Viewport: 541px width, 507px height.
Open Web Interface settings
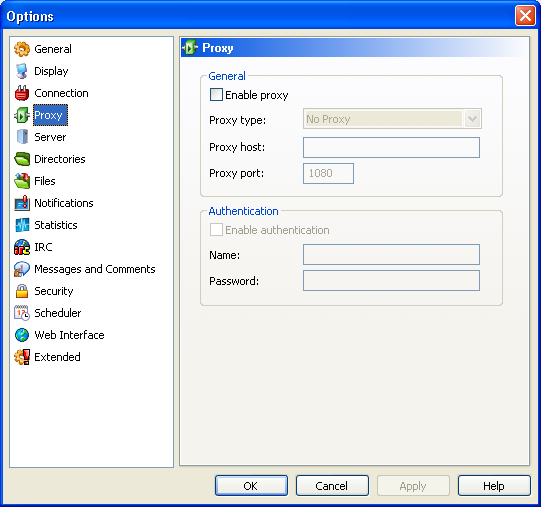(69, 335)
